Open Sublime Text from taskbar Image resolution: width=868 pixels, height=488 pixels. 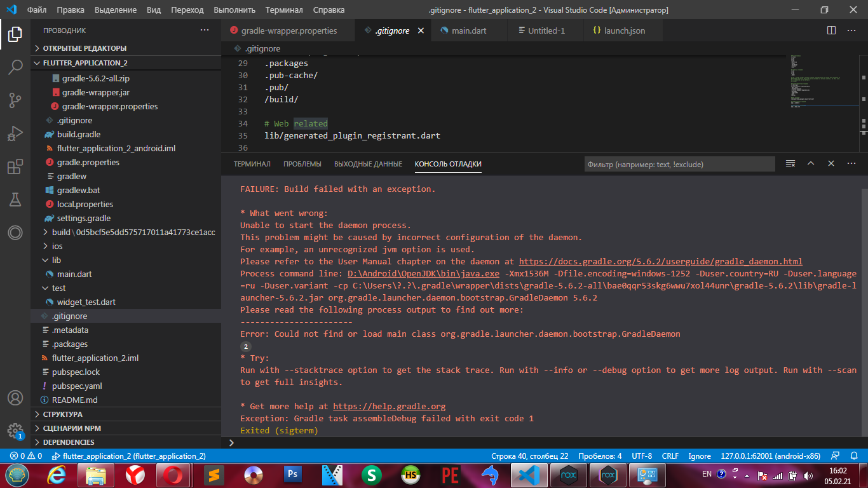tap(214, 475)
